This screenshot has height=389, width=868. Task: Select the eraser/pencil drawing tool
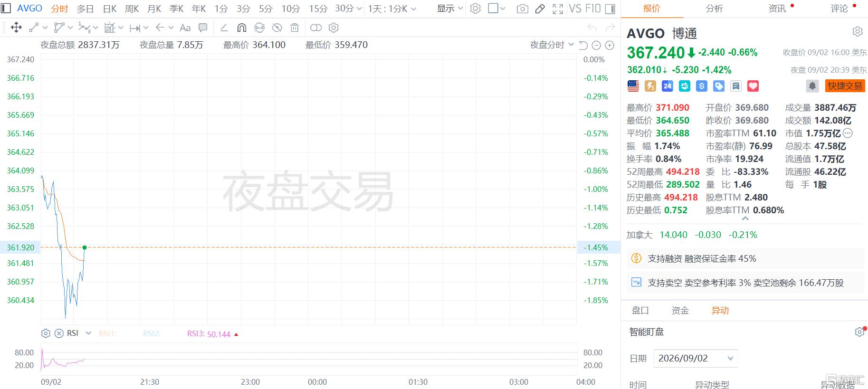pos(224,28)
